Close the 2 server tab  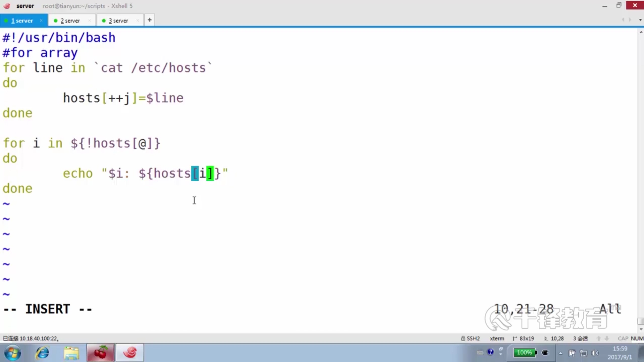(x=90, y=20)
